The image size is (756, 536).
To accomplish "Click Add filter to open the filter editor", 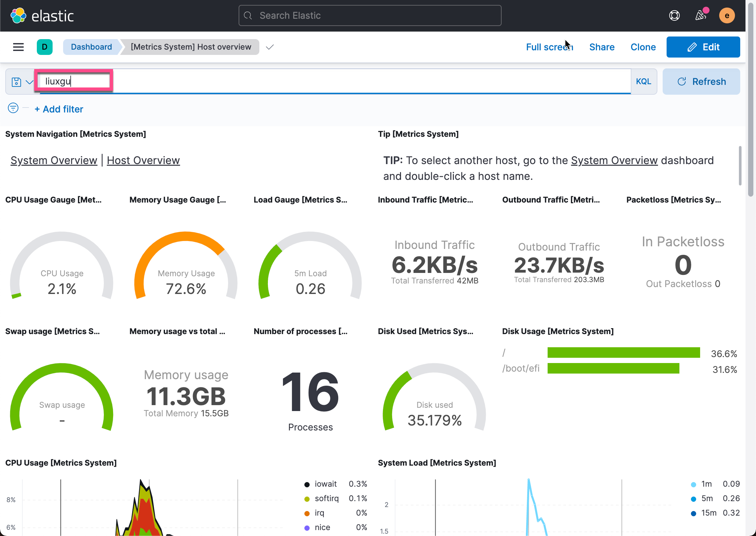I will [59, 109].
